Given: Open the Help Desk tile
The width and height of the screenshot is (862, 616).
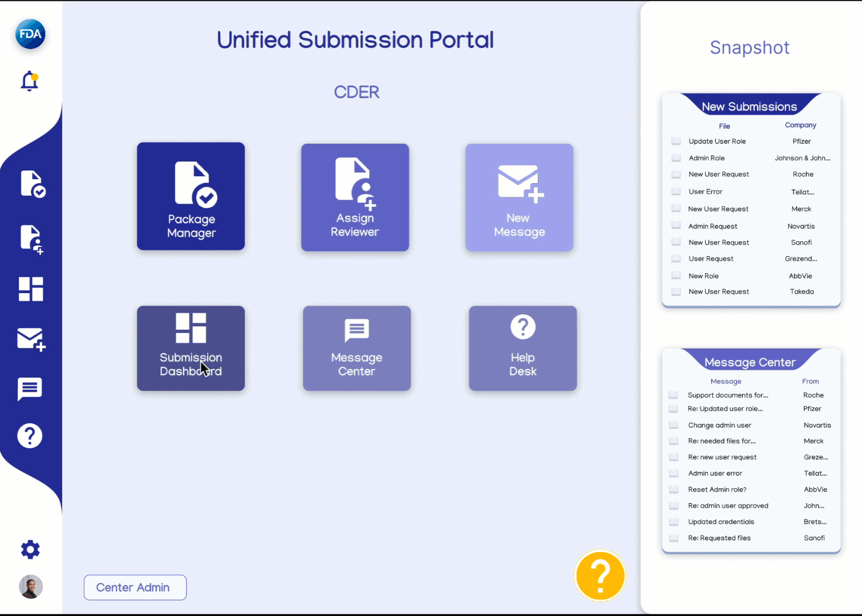Looking at the screenshot, I should tap(523, 348).
